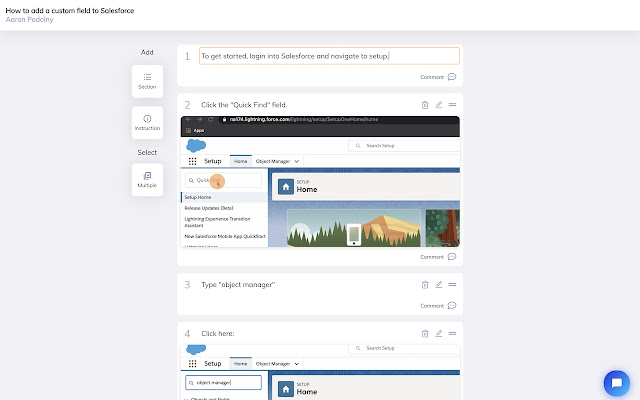This screenshot has height=400, width=640.
Task: Select Object Manager tab in step 2 screenshot
Action: coord(273,161)
